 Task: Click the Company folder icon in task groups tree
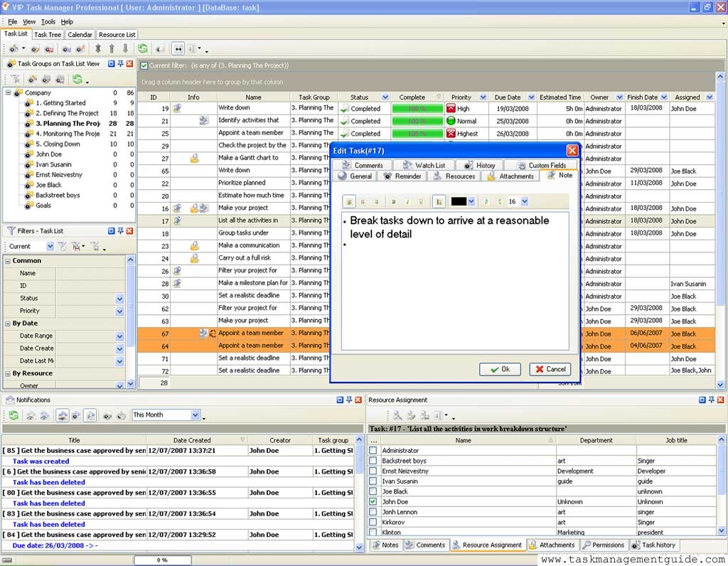click(18, 93)
